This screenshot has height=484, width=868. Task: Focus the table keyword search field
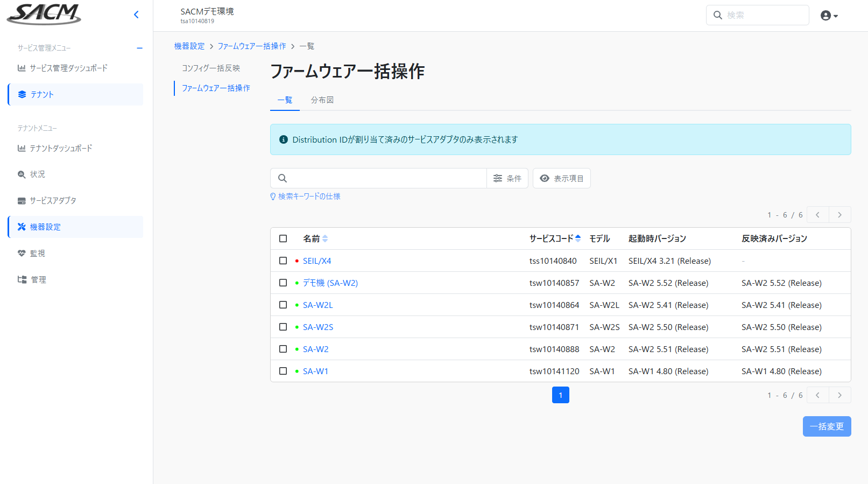pos(378,178)
